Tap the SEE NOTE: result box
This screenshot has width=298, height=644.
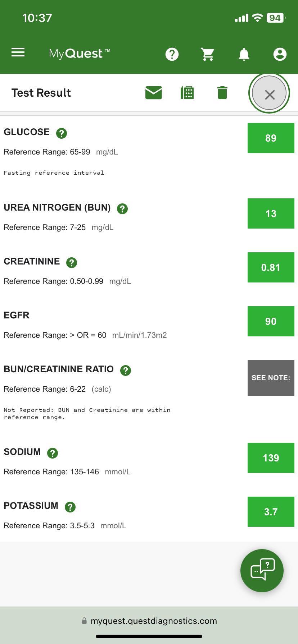pos(271,378)
